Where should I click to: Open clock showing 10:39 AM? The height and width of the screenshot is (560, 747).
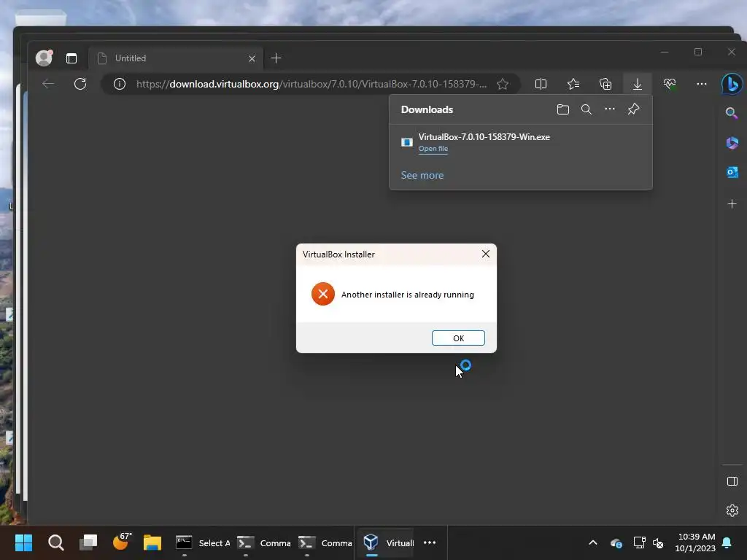695,542
